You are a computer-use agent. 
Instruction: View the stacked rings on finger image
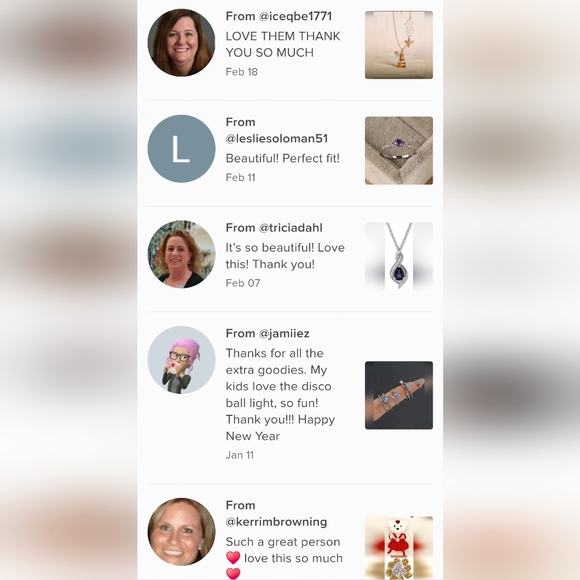399,395
